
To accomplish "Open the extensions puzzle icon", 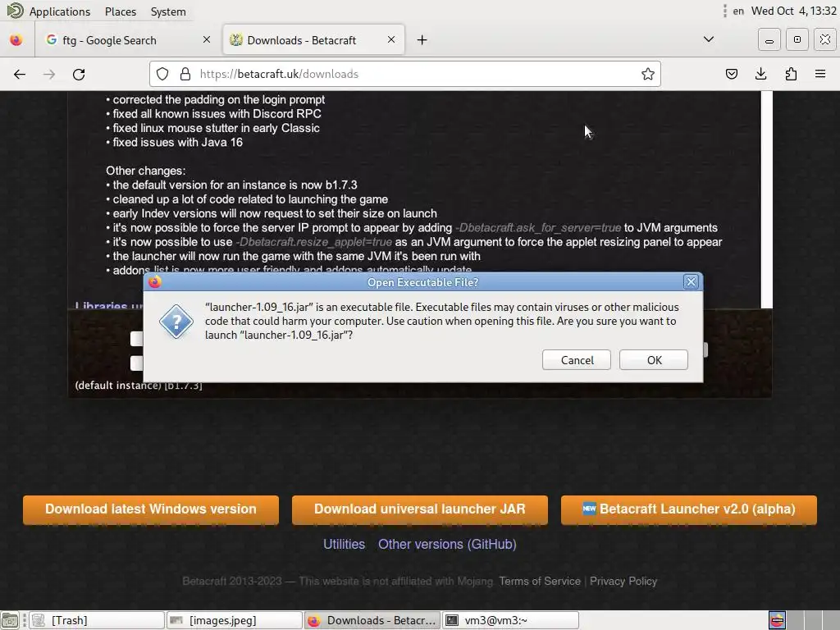I will tap(791, 74).
